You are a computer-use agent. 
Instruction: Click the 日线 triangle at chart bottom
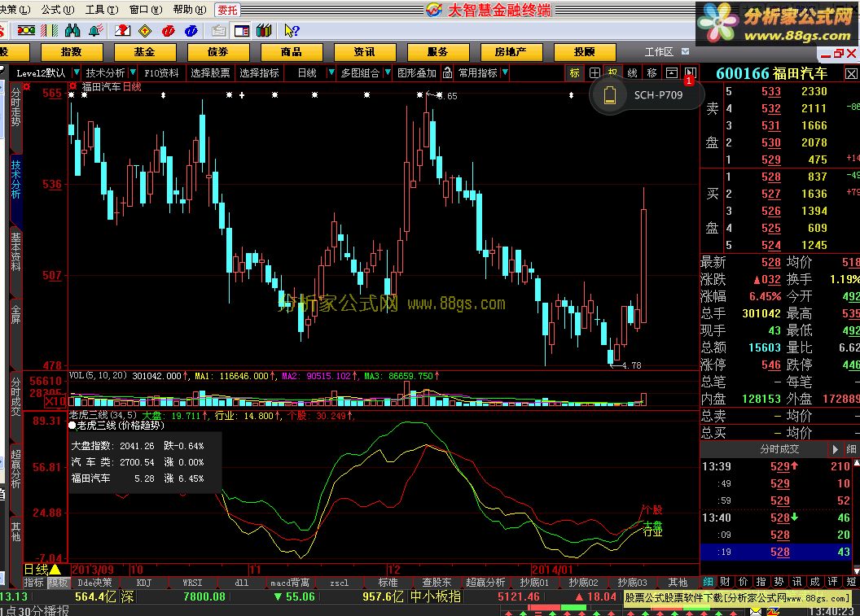coord(55,570)
